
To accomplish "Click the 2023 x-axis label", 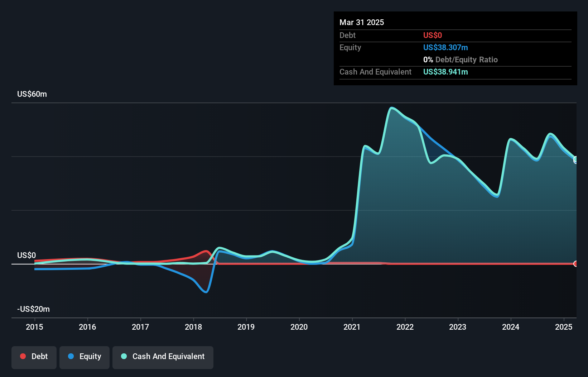I will tap(458, 327).
